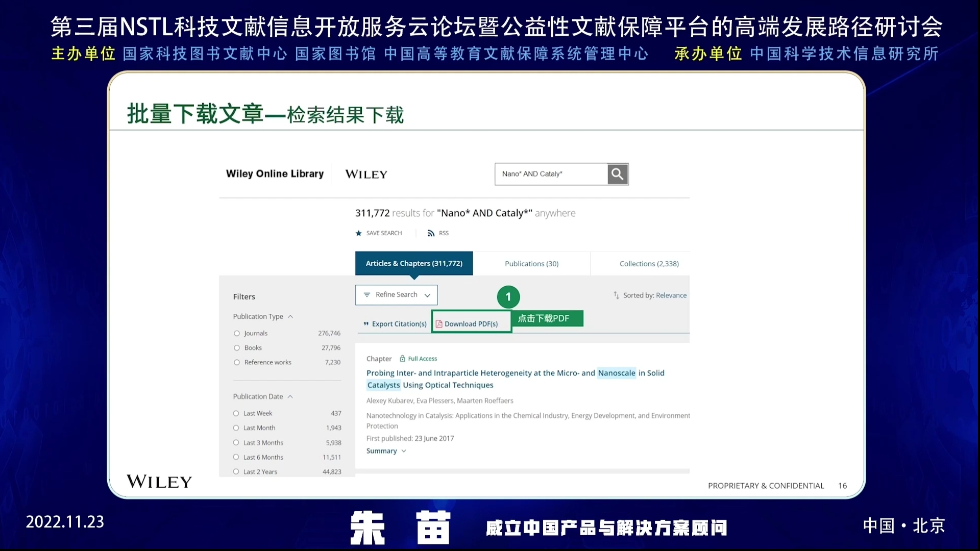
Task: Click author Maarten Roeffaers
Action: (485, 401)
